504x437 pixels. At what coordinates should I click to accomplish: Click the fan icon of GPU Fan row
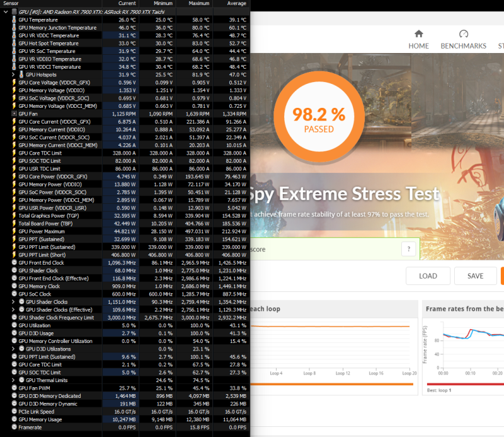[14, 114]
